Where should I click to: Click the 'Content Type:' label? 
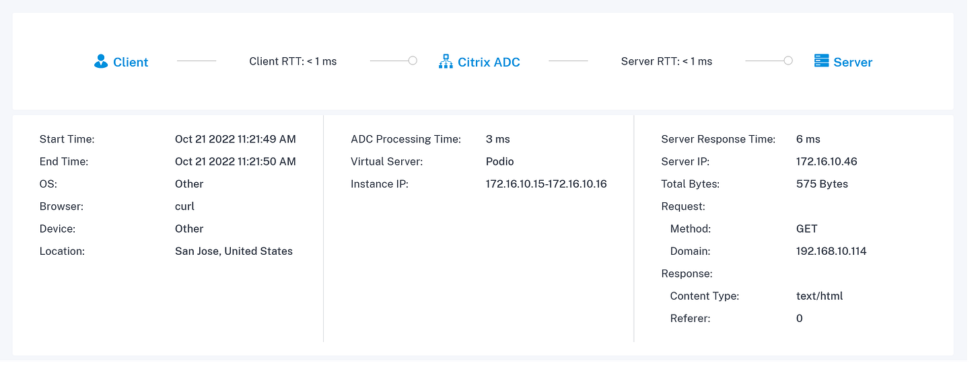pos(705,296)
